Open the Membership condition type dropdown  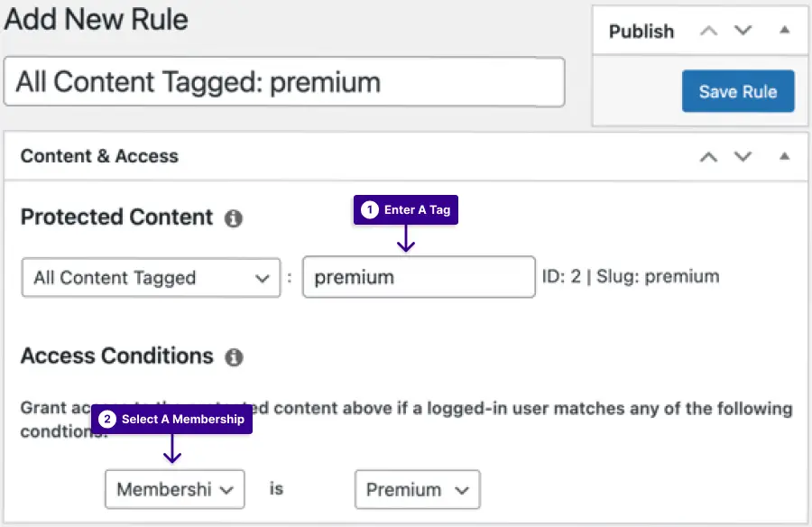point(174,489)
